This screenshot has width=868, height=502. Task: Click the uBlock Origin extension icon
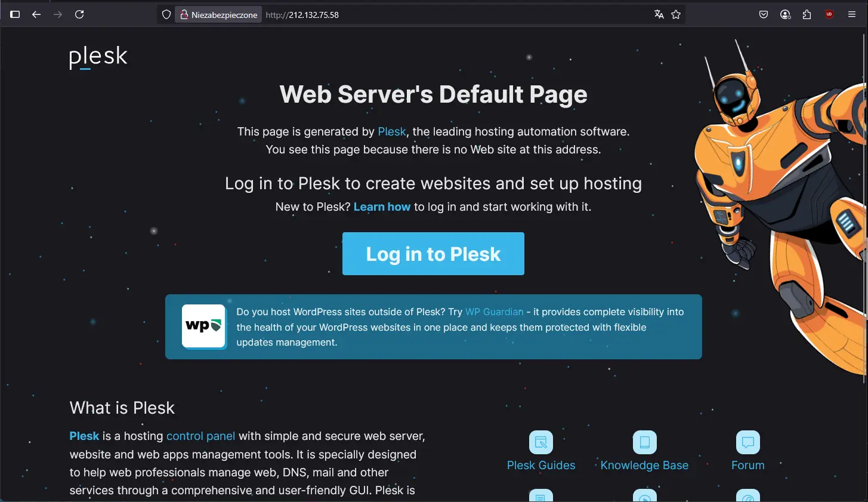click(829, 14)
